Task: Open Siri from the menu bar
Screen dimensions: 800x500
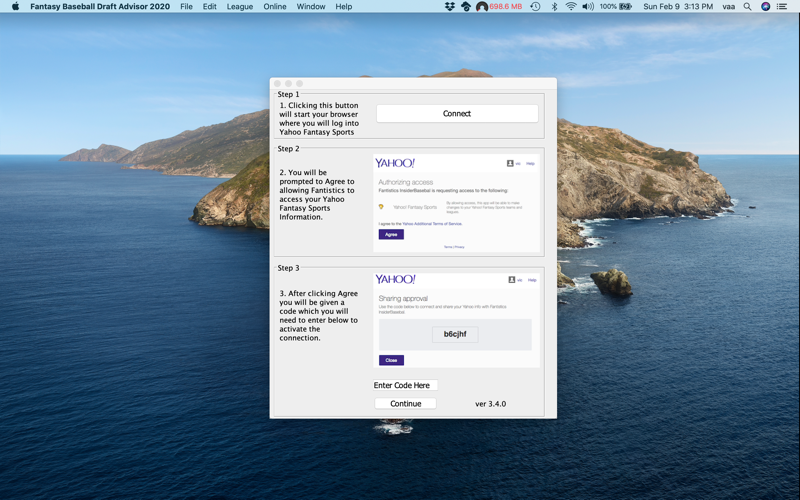Action: 765,7
